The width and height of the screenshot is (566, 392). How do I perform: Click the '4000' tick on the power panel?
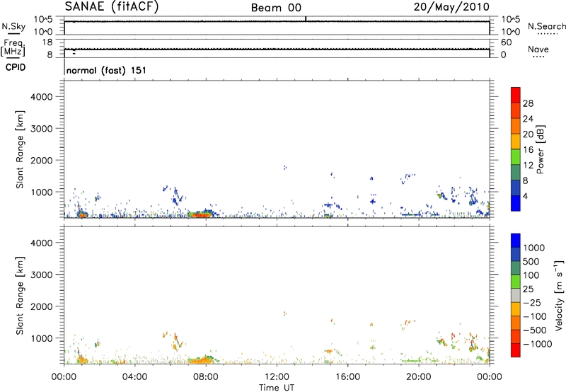click(41, 97)
